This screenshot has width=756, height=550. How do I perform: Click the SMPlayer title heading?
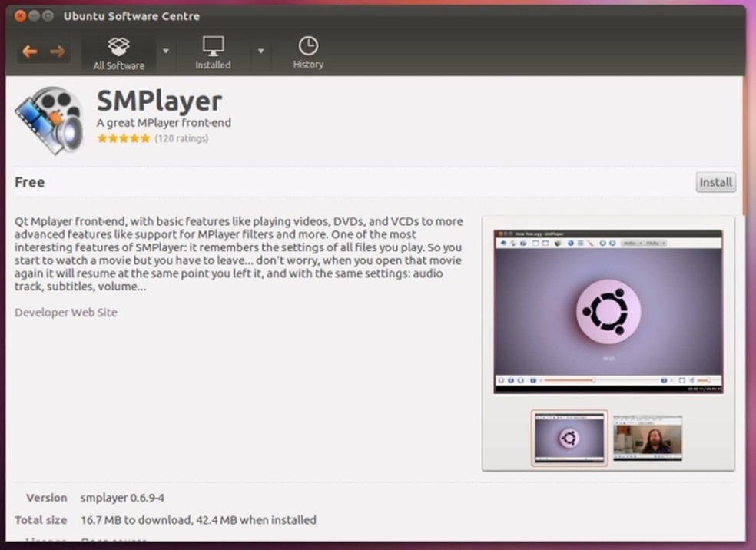pos(160,101)
